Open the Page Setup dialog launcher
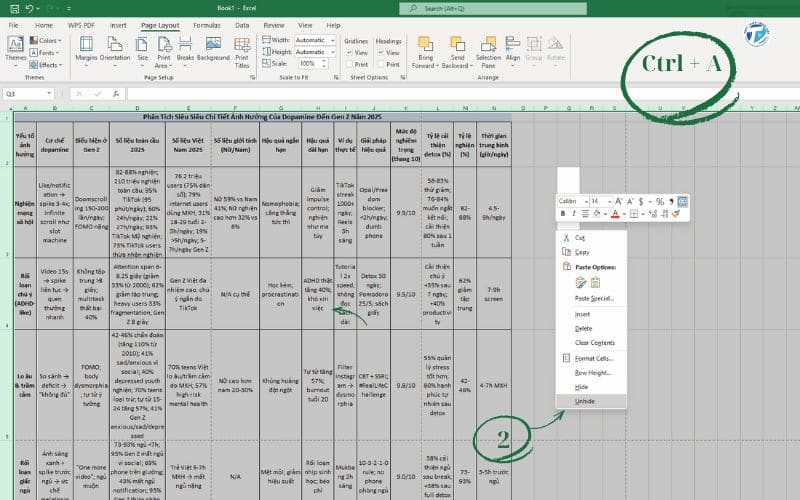Image resolution: width=800 pixels, height=500 pixels. [x=253, y=78]
